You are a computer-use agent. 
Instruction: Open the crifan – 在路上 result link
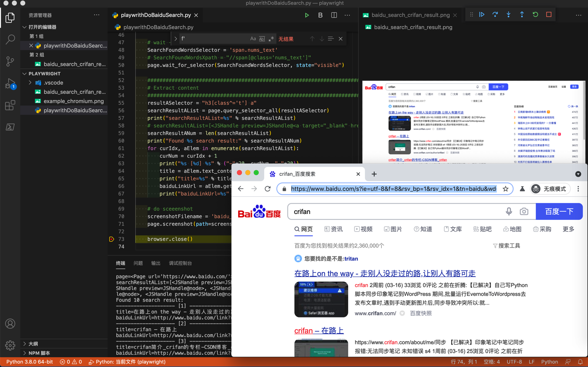click(x=319, y=331)
